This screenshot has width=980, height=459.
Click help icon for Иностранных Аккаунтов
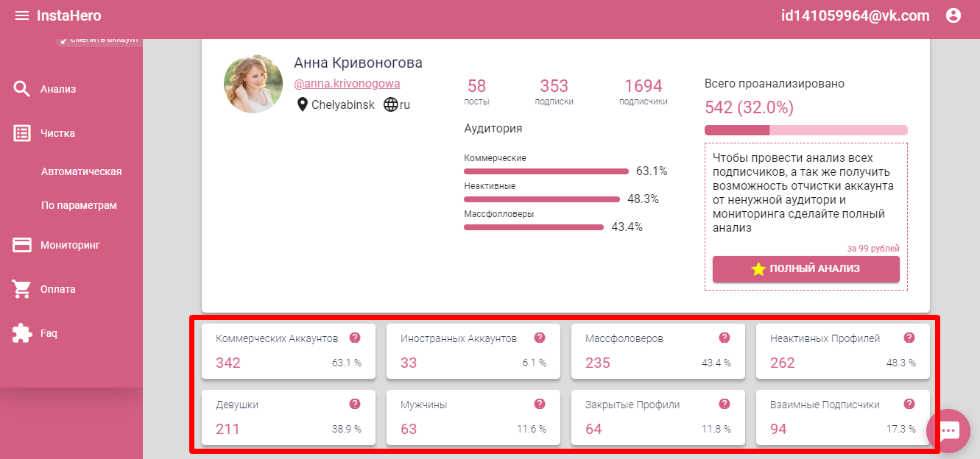540,338
